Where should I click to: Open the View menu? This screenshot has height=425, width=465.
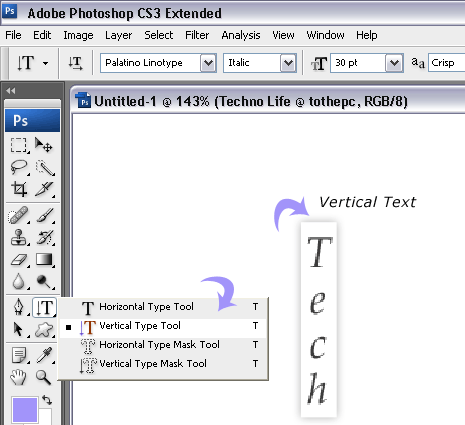point(283,35)
